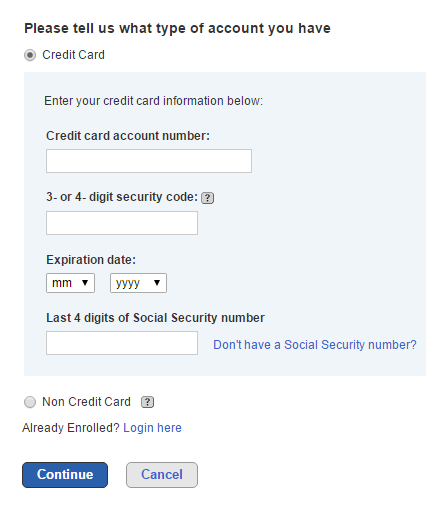The height and width of the screenshot is (520, 426).
Task: Focus the Social Security last 4 digits field
Action: [122, 343]
